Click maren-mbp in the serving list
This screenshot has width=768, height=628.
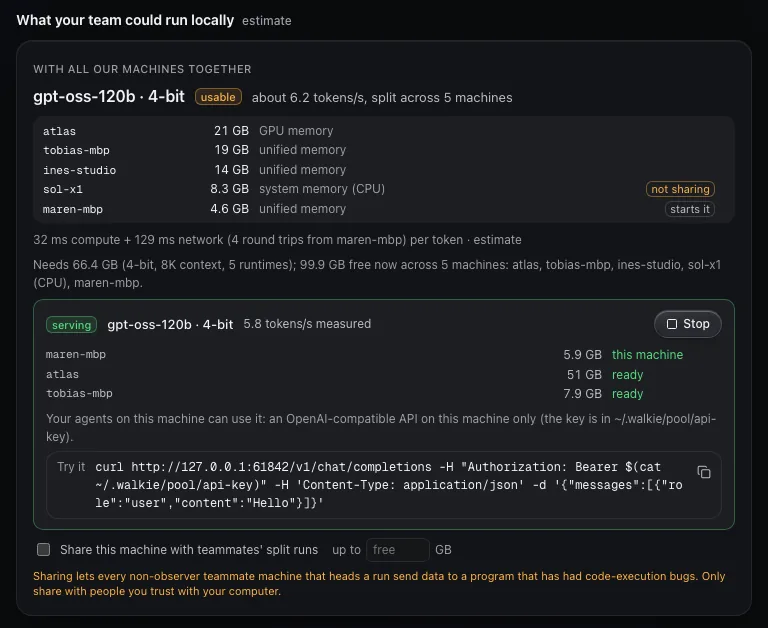(x=76, y=355)
